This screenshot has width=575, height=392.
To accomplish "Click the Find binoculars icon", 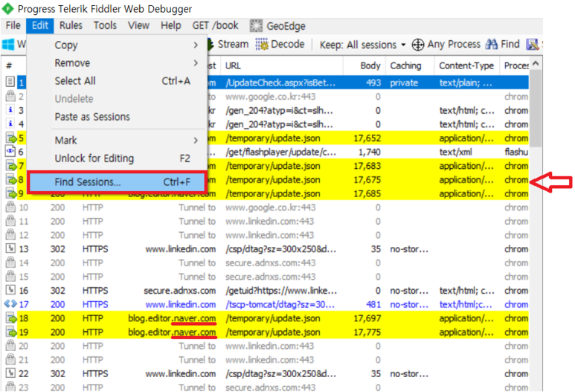I will coord(491,45).
